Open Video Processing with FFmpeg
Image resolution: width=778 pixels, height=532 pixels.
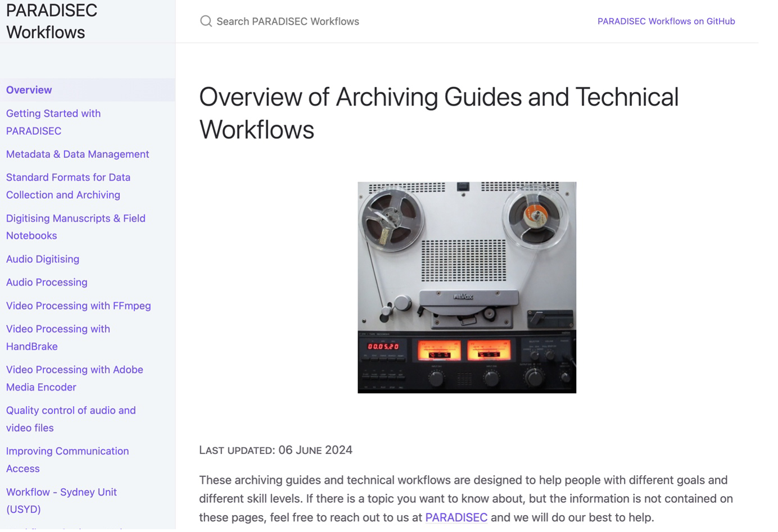79,306
